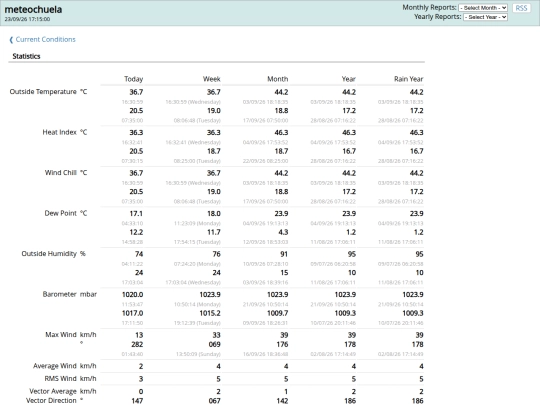
Task: Click the Rain Year column header
Action: pos(408,79)
